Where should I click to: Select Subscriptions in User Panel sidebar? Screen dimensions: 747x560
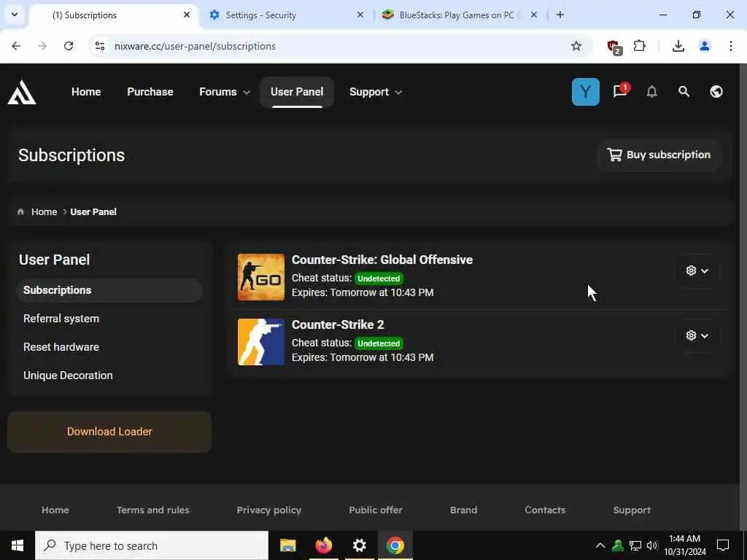109,290
